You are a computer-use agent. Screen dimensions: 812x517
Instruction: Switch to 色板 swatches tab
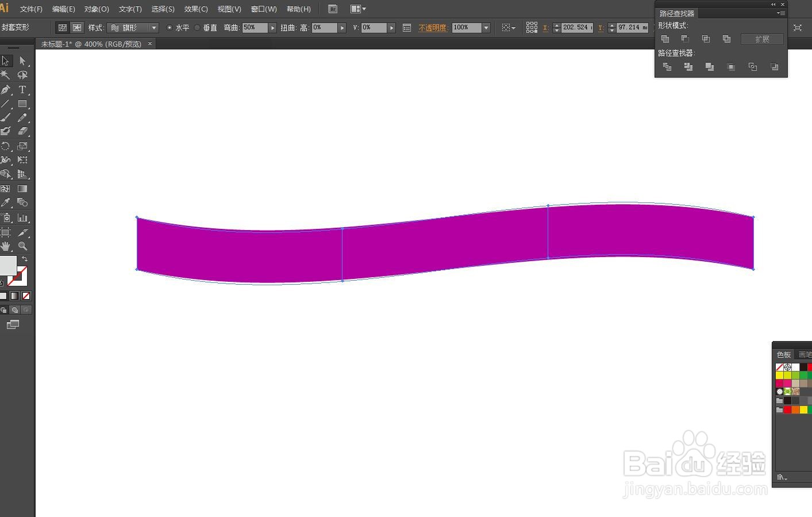pos(784,354)
